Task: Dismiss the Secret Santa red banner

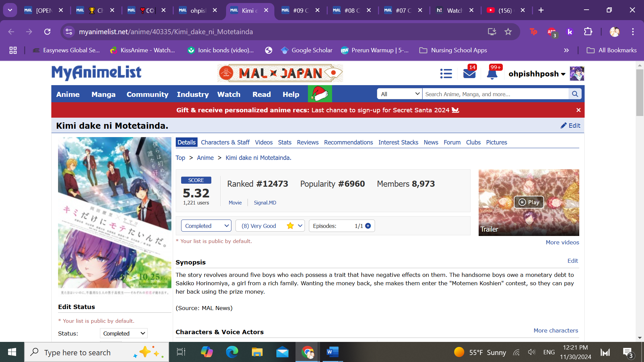Action: point(578,110)
